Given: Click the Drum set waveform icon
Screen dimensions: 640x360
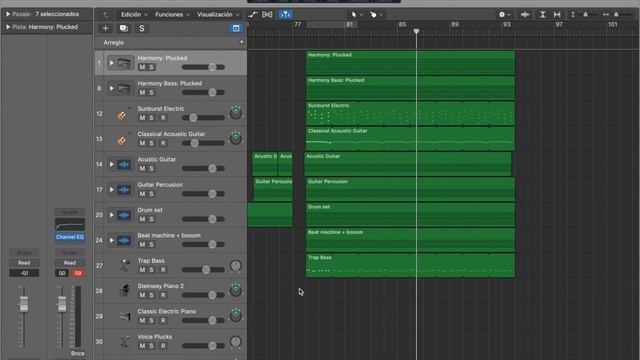Looking at the screenshot, I should tap(124, 215).
